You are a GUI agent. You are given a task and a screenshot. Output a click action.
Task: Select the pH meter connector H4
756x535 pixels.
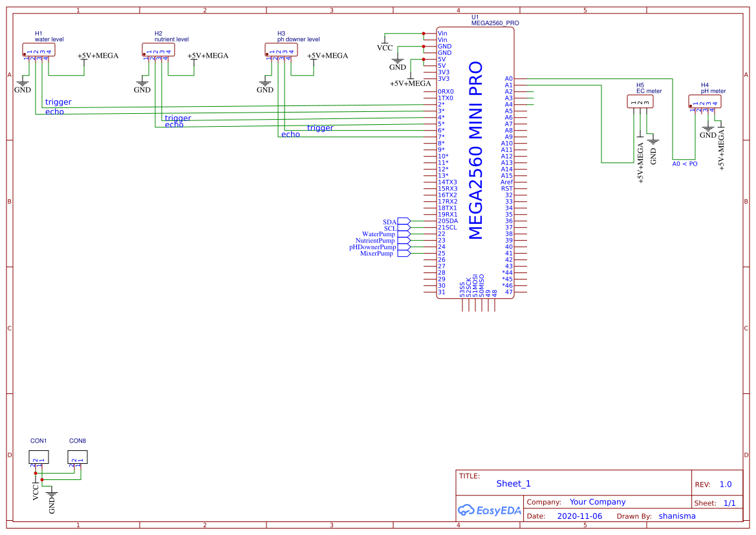tap(706, 101)
